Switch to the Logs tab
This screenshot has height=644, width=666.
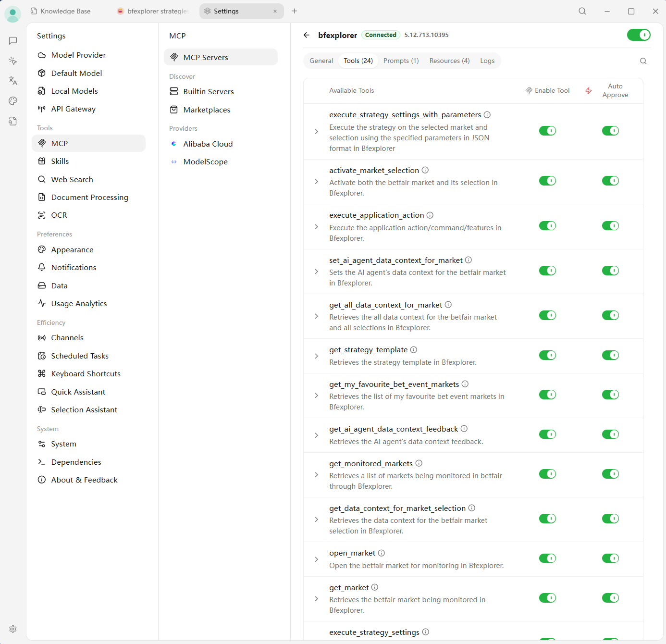487,61
